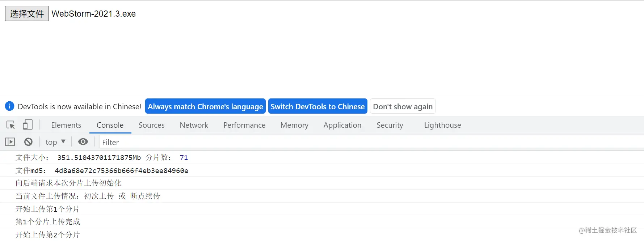Dismiss with Don't show again button
This screenshot has height=241, width=644.
[x=403, y=106]
